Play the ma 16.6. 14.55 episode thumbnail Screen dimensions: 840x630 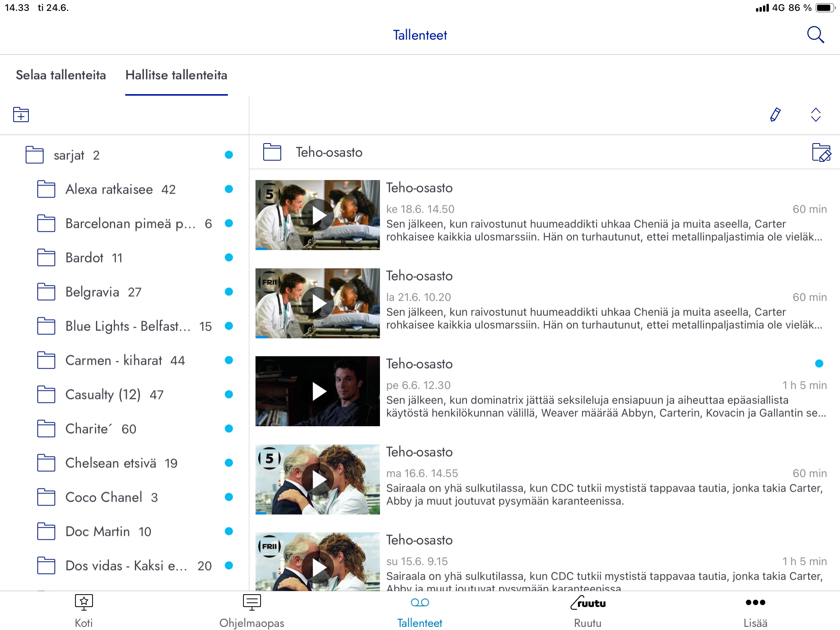click(318, 479)
